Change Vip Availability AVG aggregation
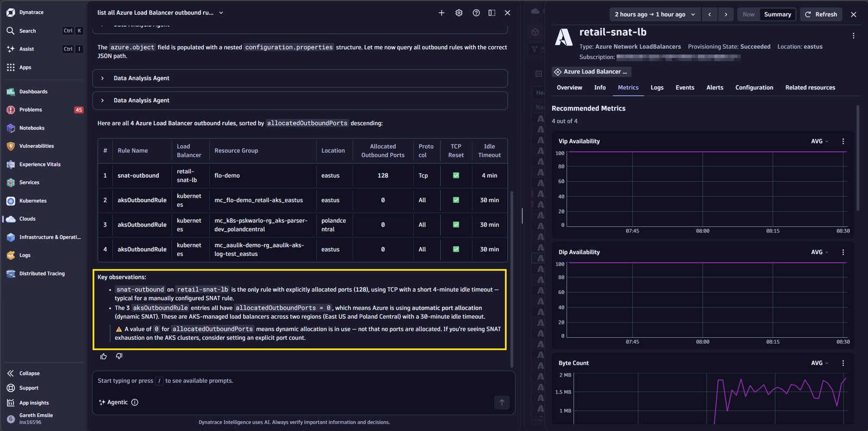The width and height of the screenshot is (868, 431). (x=819, y=141)
